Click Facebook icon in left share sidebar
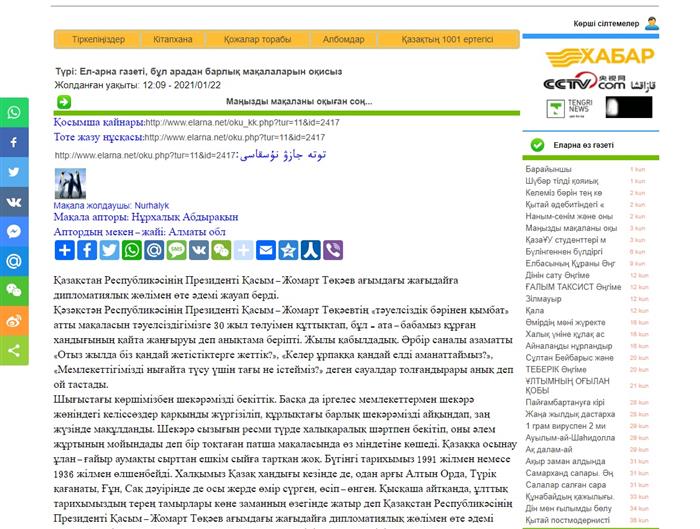The image size is (700, 529). coord(14,143)
